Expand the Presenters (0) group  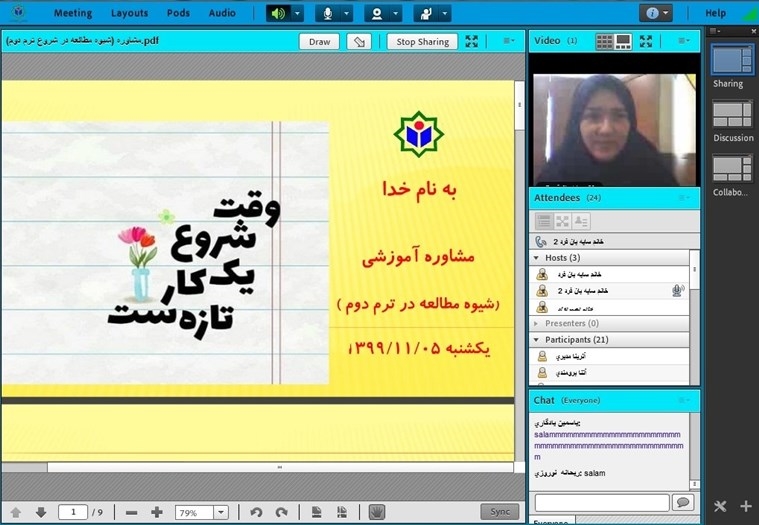(537, 324)
